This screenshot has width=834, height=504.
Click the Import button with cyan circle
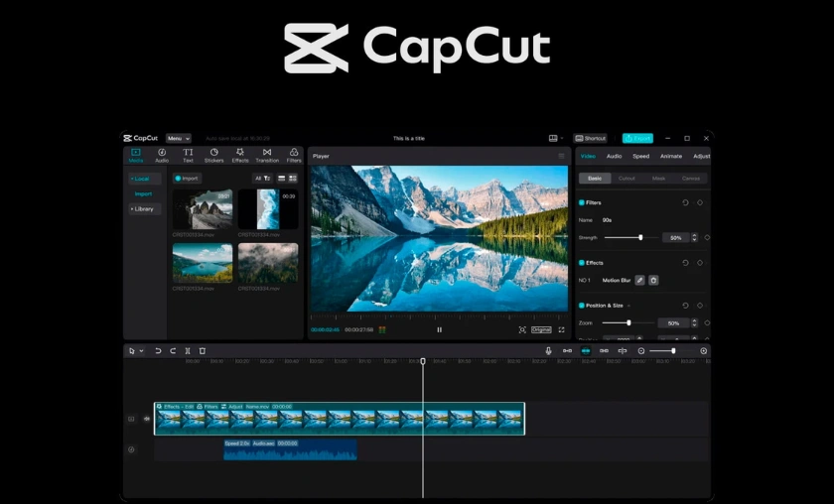[x=187, y=179]
